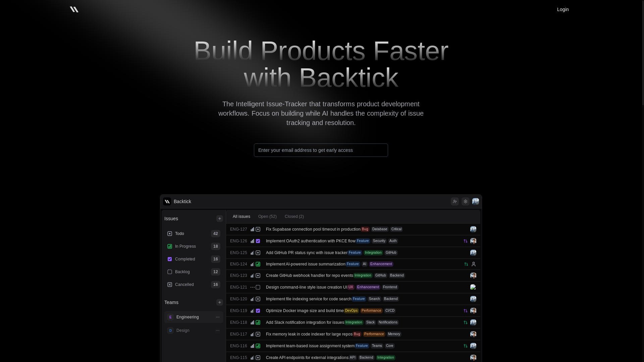644x362 pixels.
Task: Click the Backtick app logo in the preview header
Action: click(167, 201)
